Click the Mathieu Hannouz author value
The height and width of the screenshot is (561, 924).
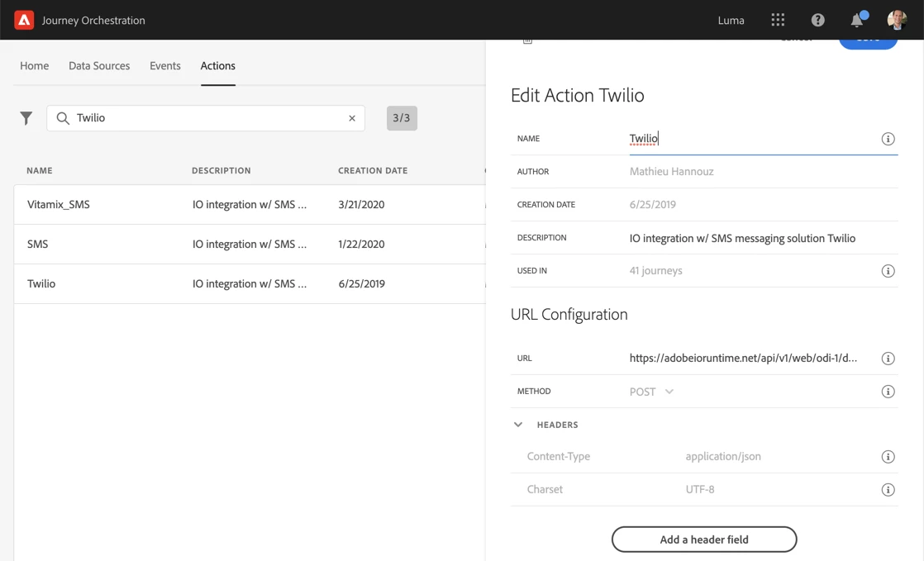pyautogui.click(x=671, y=172)
